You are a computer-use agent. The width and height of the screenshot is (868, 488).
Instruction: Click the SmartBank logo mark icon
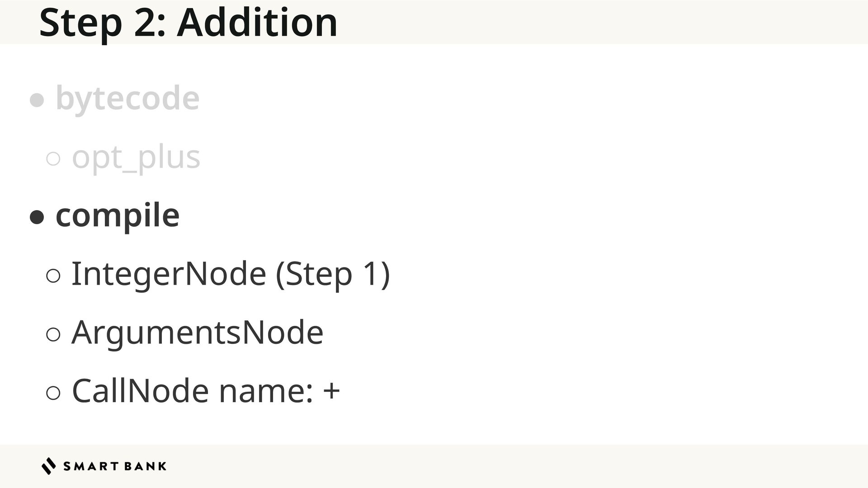pos(49,466)
